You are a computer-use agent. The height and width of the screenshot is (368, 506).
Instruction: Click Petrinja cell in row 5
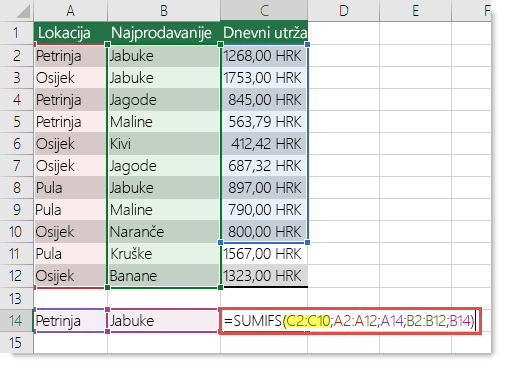pos(70,122)
